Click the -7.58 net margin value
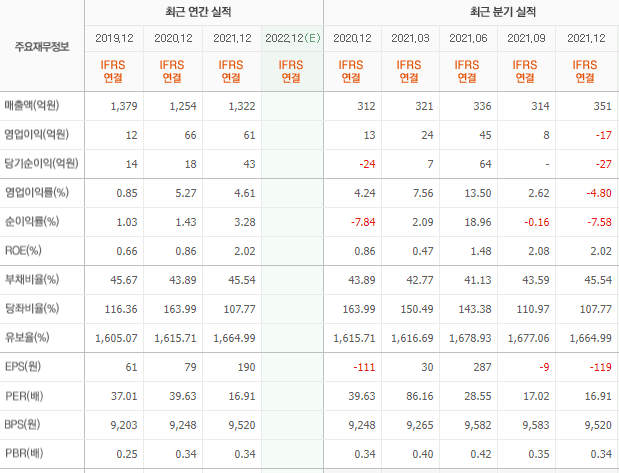This screenshot has height=473, width=619. [599, 222]
